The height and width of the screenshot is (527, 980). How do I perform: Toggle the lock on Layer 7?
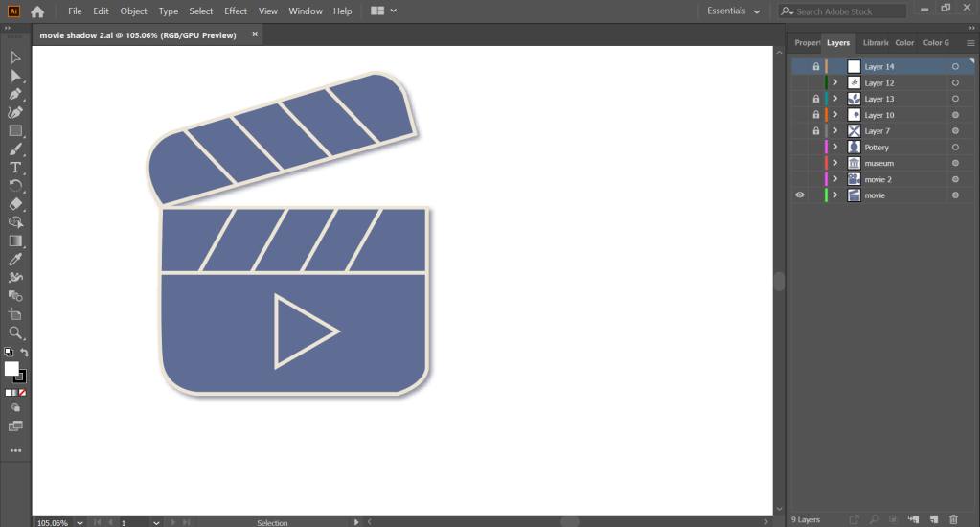(x=816, y=131)
